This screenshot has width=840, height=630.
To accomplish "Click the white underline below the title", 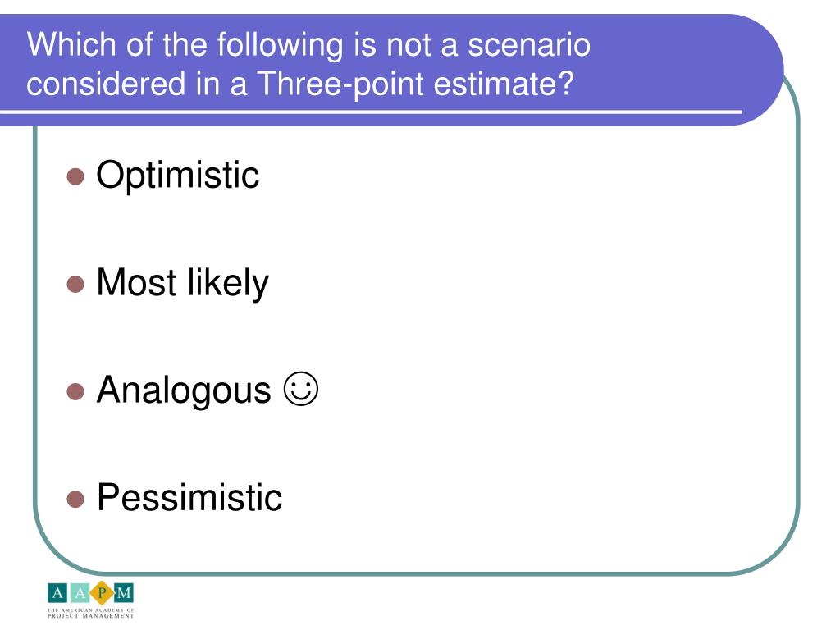I will [x=371, y=112].
